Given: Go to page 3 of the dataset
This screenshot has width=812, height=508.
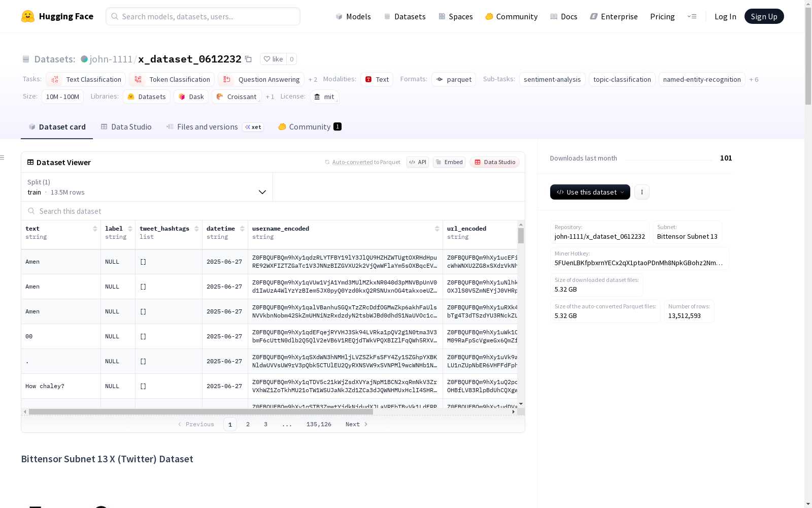Looking at the screenshot, I should coord(265,424).
